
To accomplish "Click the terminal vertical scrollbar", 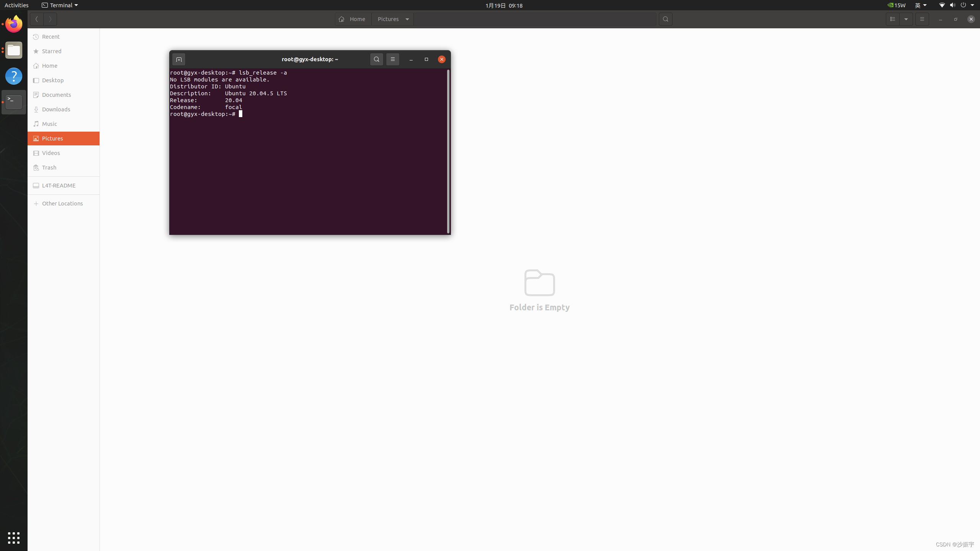I will pyautogui.click(x=448, y=151).
